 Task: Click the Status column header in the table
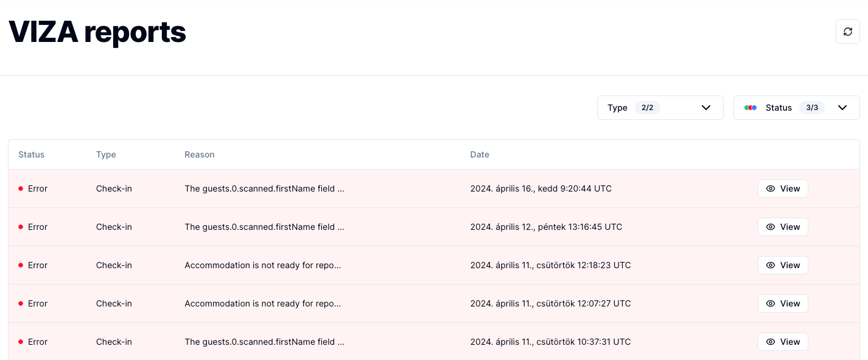coord(32,154)
